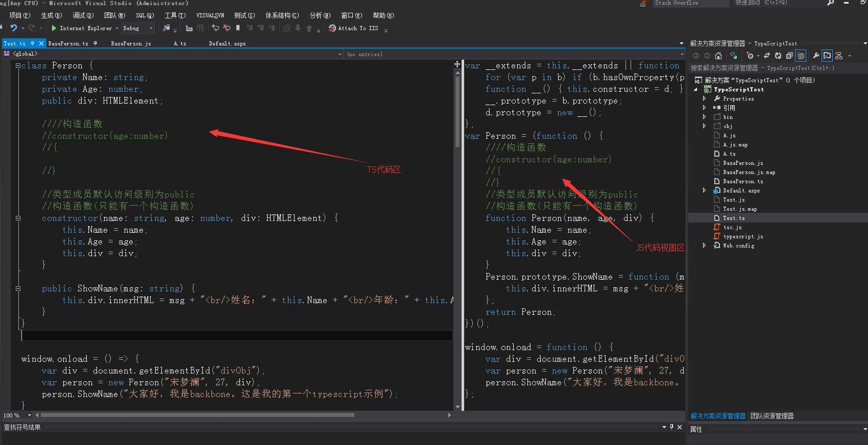Click the Collapse All icon in Solution Explorer
Viewport: 868px width, 445px height.
pyautogui.click(x=789, y=56)
